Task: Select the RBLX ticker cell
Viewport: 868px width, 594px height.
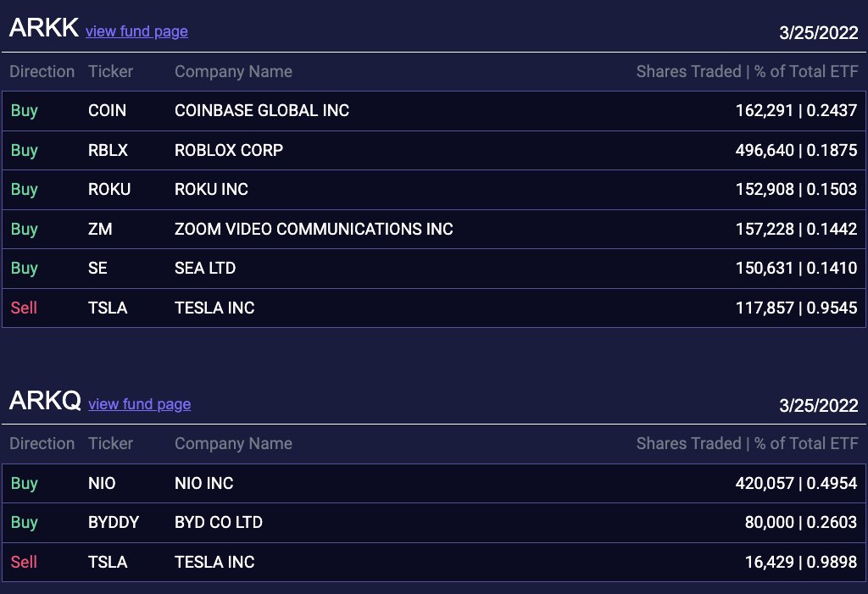Action: 108,150
